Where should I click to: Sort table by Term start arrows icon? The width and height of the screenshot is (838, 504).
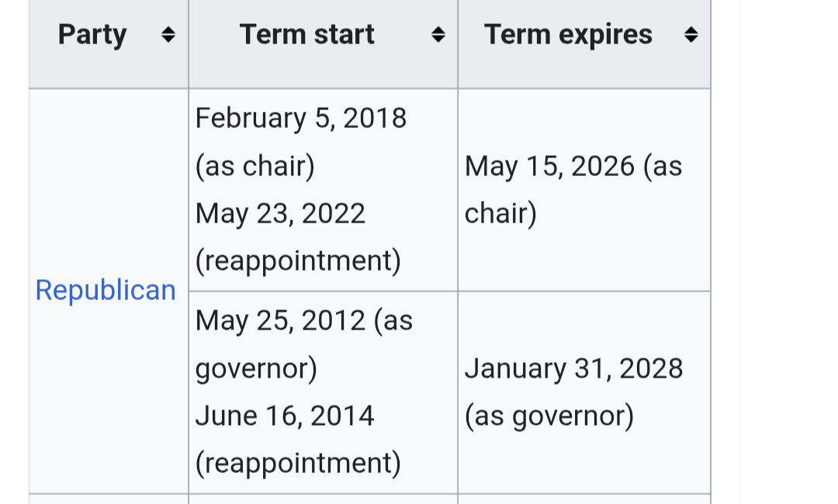(438, 35)
